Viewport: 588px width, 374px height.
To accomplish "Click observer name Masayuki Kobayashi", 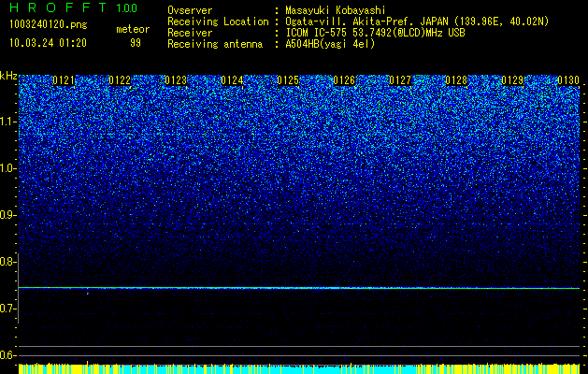I will point(336,10).
